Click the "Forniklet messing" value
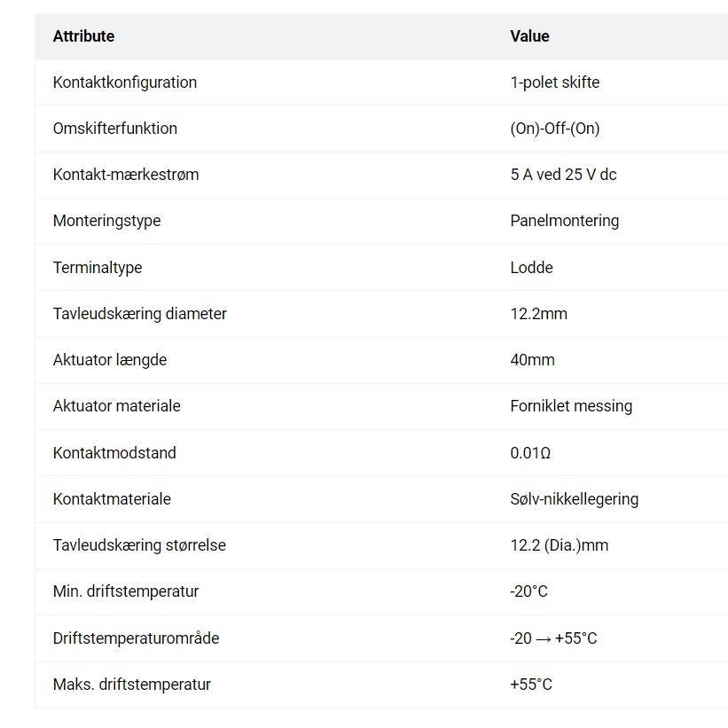Viewport: 728px width, 728px height. pos(571,406)
